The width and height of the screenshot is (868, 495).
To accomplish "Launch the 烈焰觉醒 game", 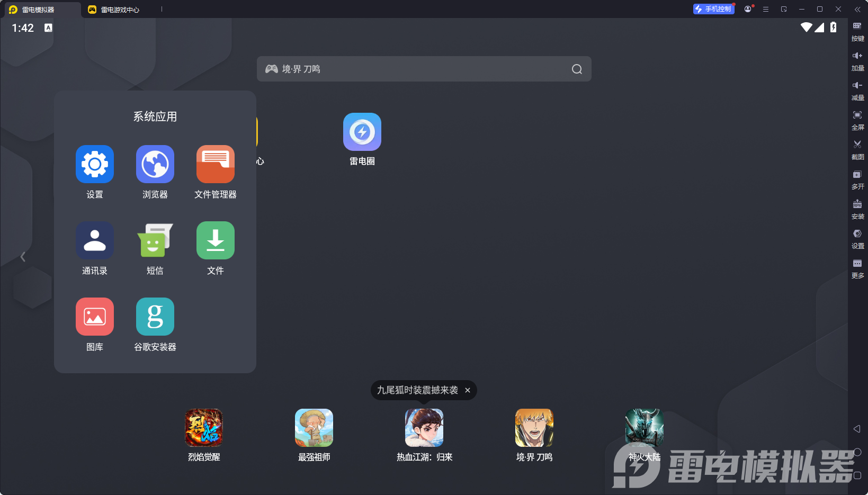I will click(204, 428).
